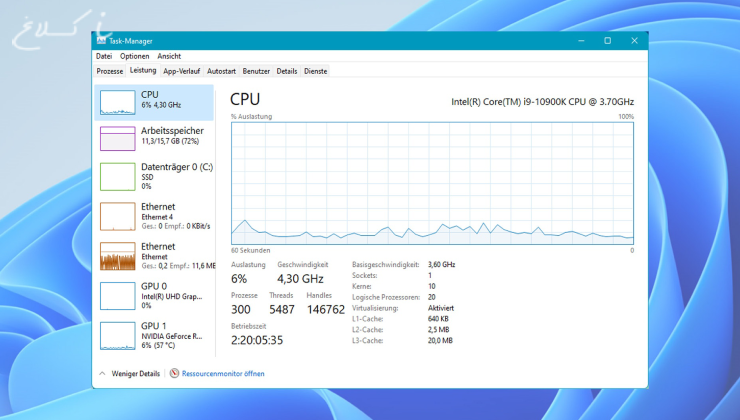Open the Ansicht menu
Screen dimensions: 740x420
click(x=169, y=56)
